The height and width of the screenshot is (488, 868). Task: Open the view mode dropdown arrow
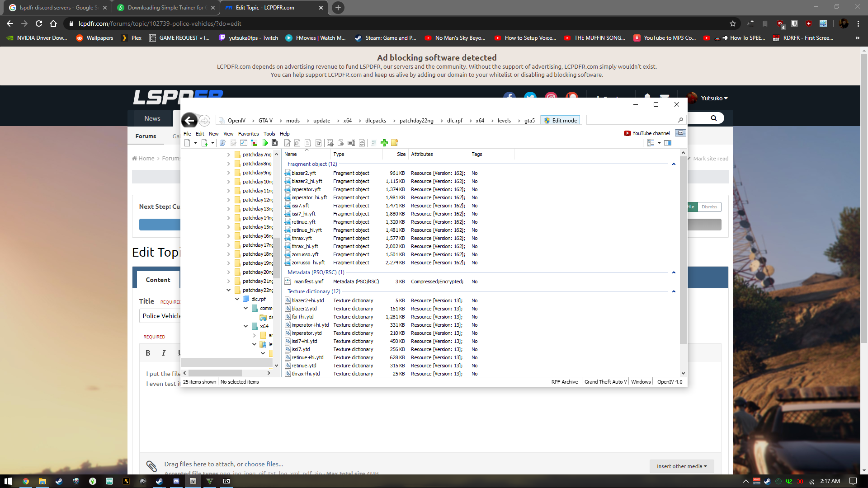[659, 143]
